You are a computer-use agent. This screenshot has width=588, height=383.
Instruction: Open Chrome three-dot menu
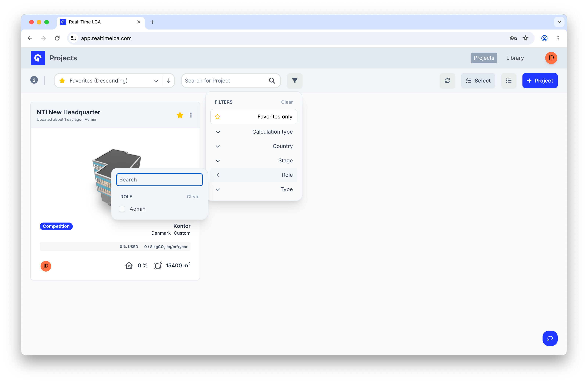558,38
